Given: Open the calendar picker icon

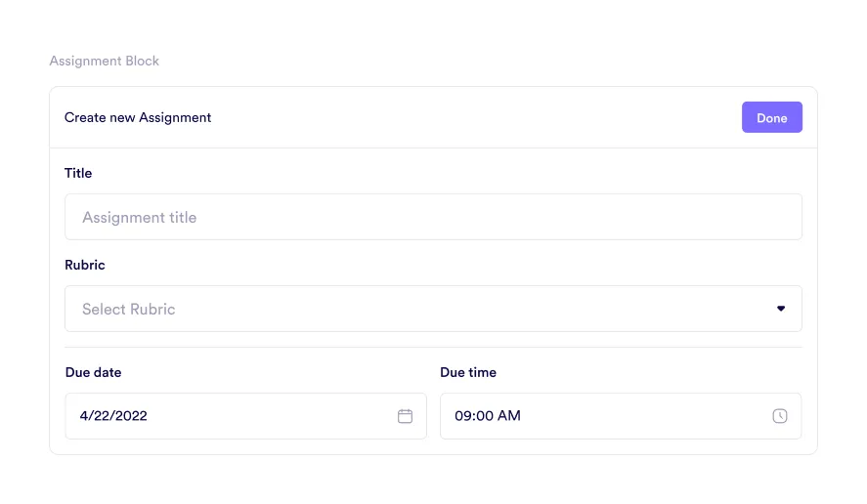Looking at the screenshot, I should point(405,416).
